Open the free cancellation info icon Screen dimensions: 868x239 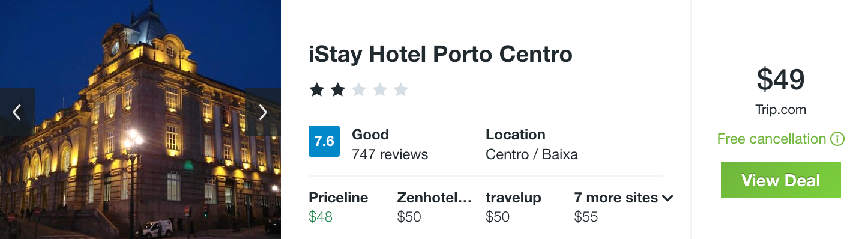[x=837, y=139]
